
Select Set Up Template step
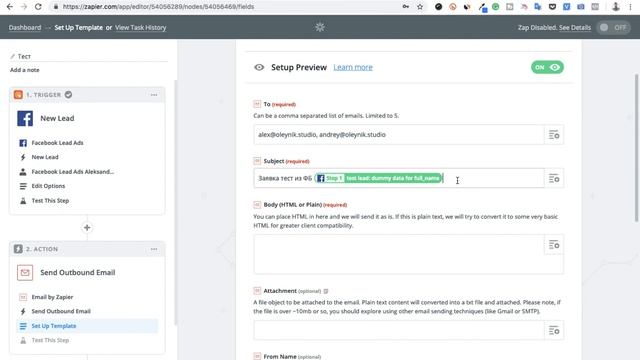coord(87,326)
